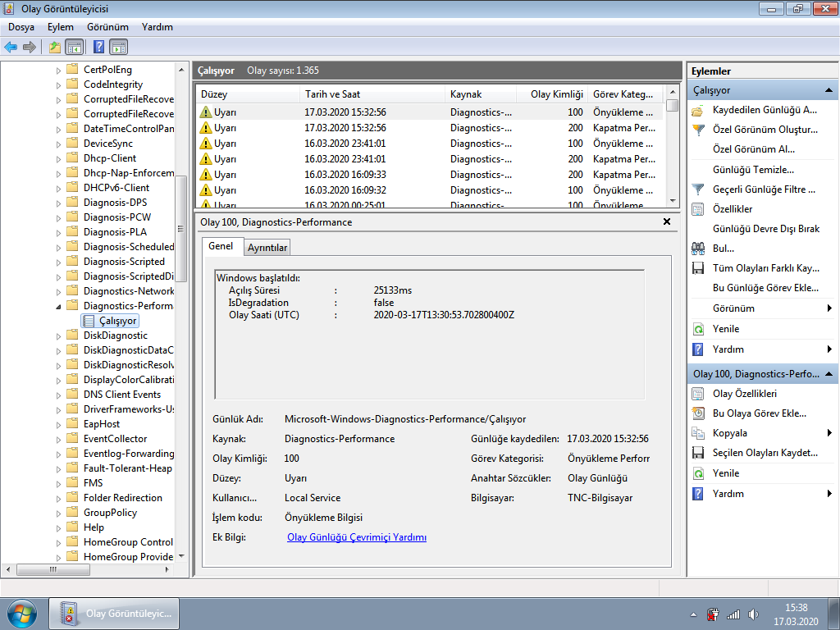Open the Eylem menu
The image size is (840, 630).
61,27
